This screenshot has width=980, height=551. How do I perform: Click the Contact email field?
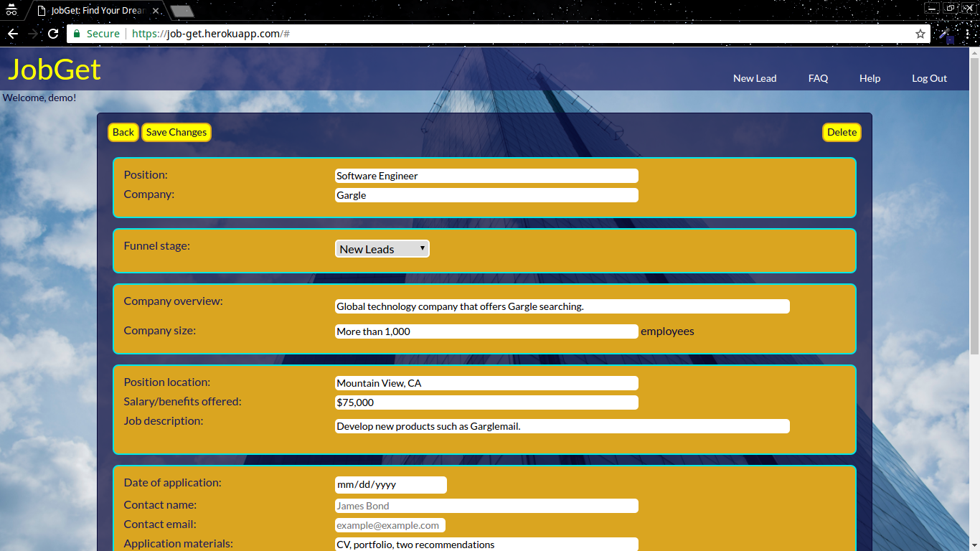[390, 525]
